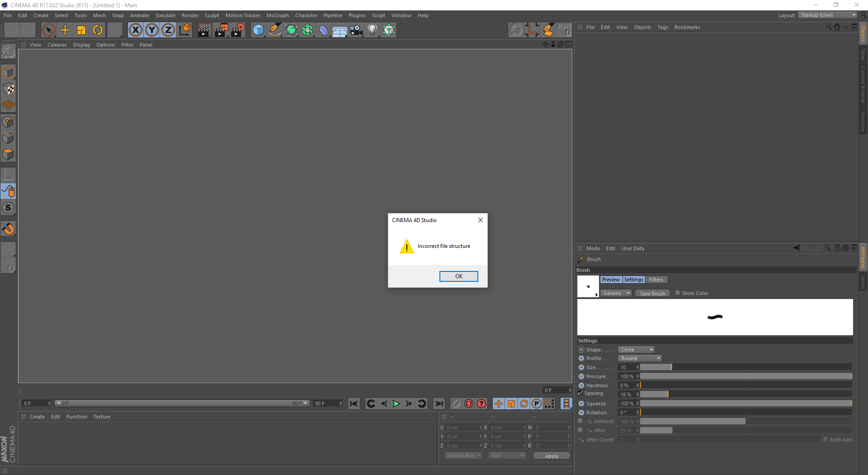Open the Render menu

tap(190, 15)
